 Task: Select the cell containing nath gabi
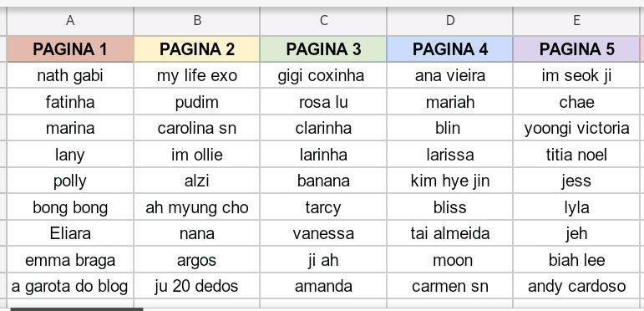70,75
